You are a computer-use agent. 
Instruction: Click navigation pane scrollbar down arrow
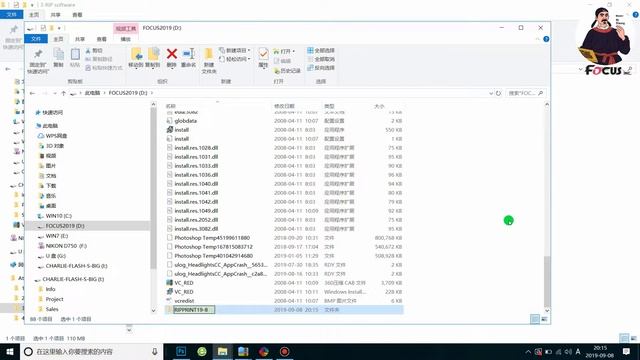[153, 311]
